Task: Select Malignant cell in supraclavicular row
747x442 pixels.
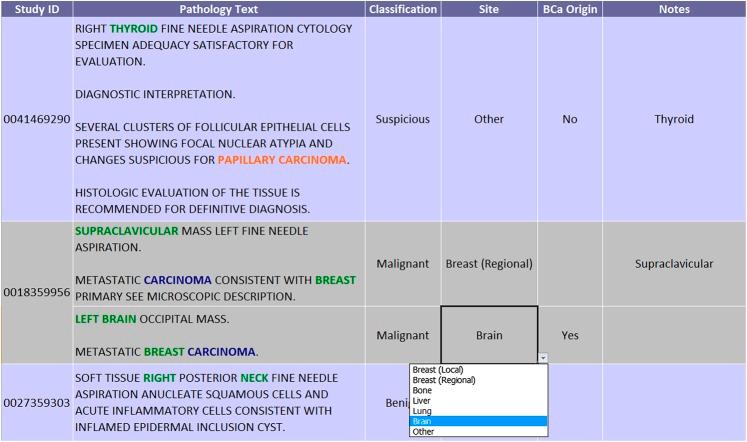Action: tap(403, 264)
